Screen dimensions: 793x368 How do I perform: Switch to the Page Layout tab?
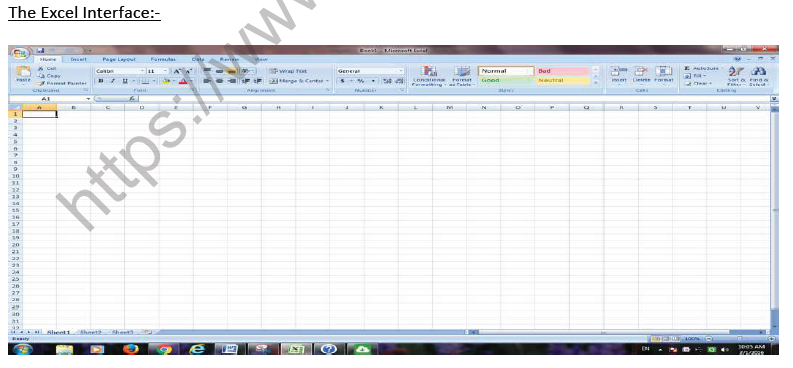pos(119,59)
